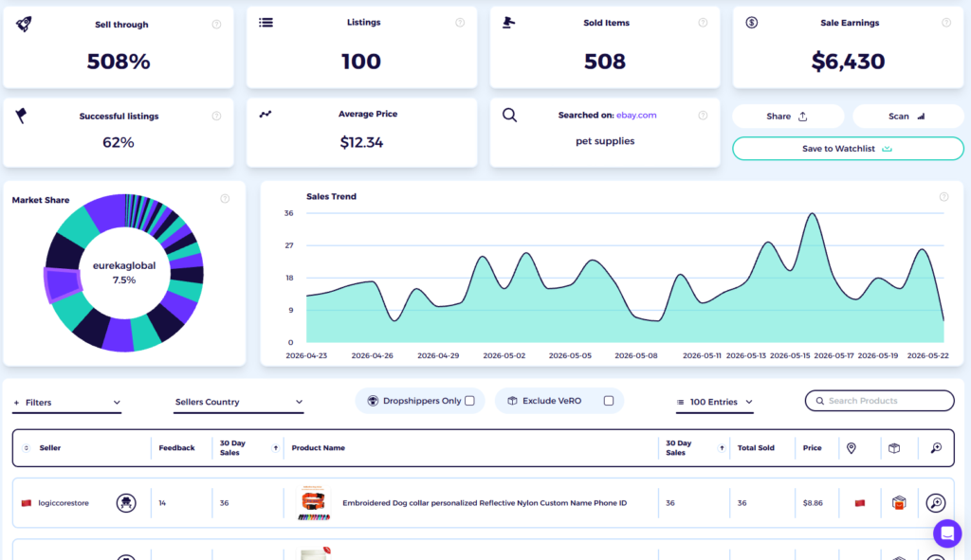The height and width of the screenshot is (560, 971).
Task: Click the Sales Trend peak near 2026-05-15
Action: coord(812,214)
